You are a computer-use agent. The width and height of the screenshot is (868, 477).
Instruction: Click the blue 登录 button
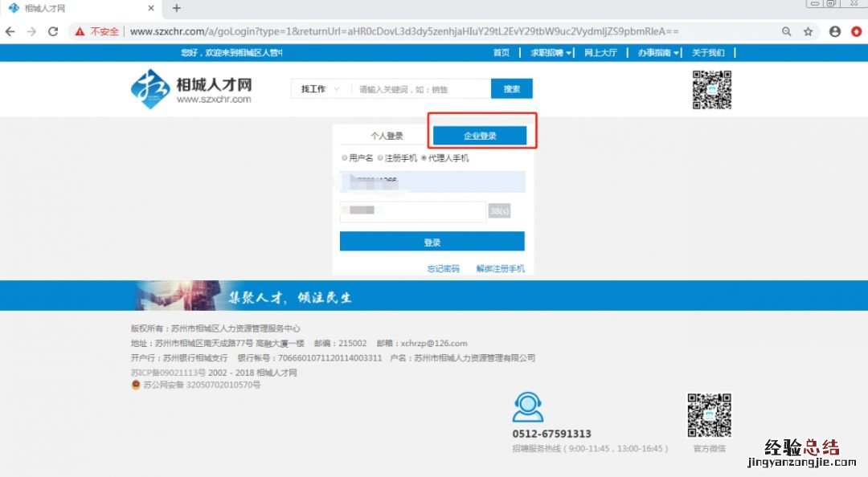pos(432,242)
